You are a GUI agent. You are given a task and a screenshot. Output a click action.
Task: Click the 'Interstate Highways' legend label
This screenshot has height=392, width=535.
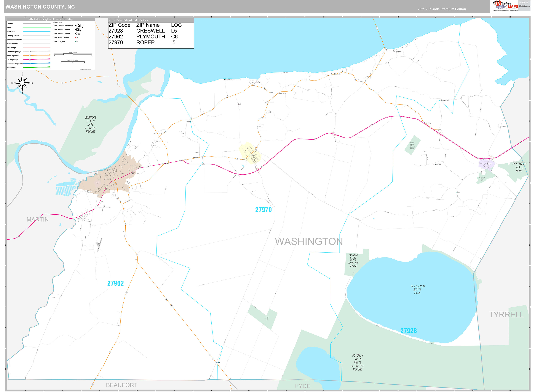point(15,64)
